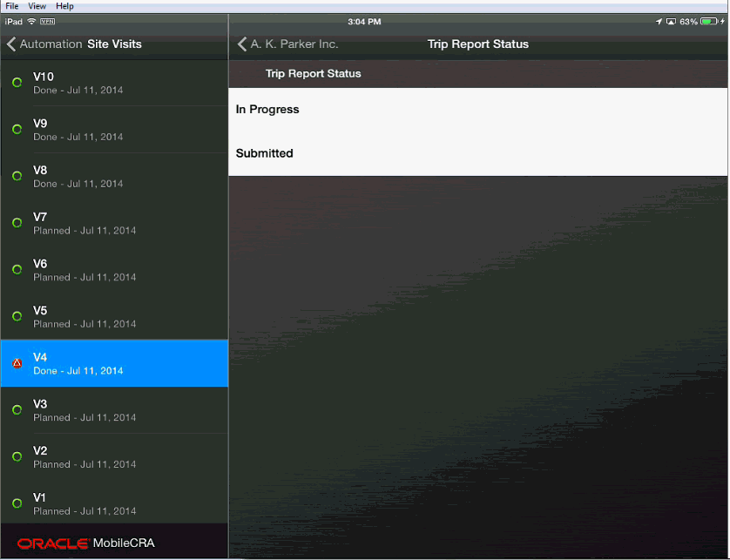Open site visit V3
This screenshot has width=730, height=560.
point(114,410)
